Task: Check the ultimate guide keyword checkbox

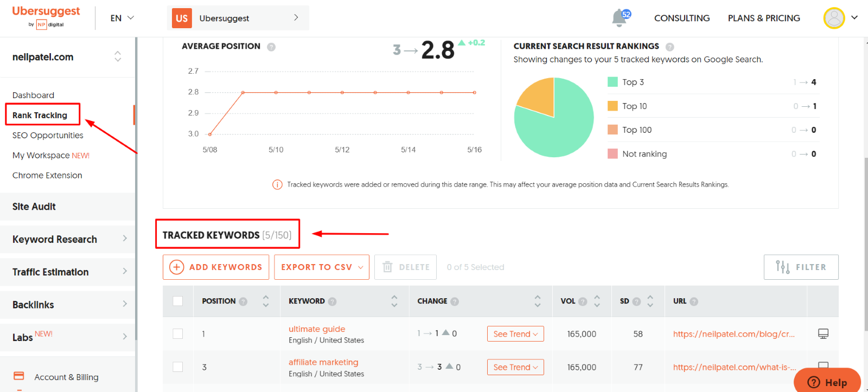Action: (x=178, y=334)
